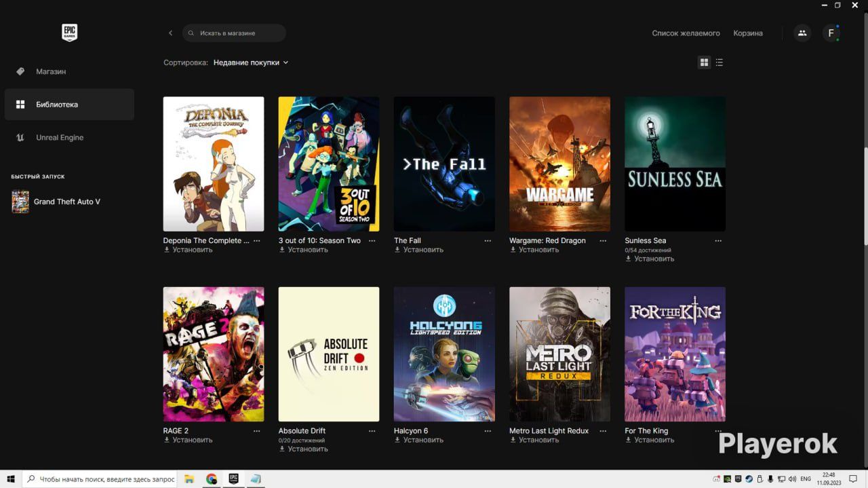Viewport: 868px width, 488px height.
Task: Open Halcyon 6 cover artwork
Action: tap(444, 354)
